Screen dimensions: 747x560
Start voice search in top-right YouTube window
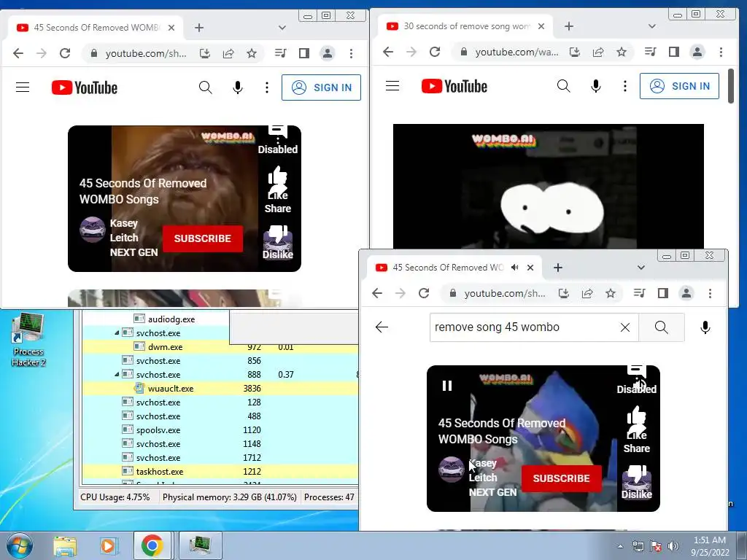(x=596, y=86)
